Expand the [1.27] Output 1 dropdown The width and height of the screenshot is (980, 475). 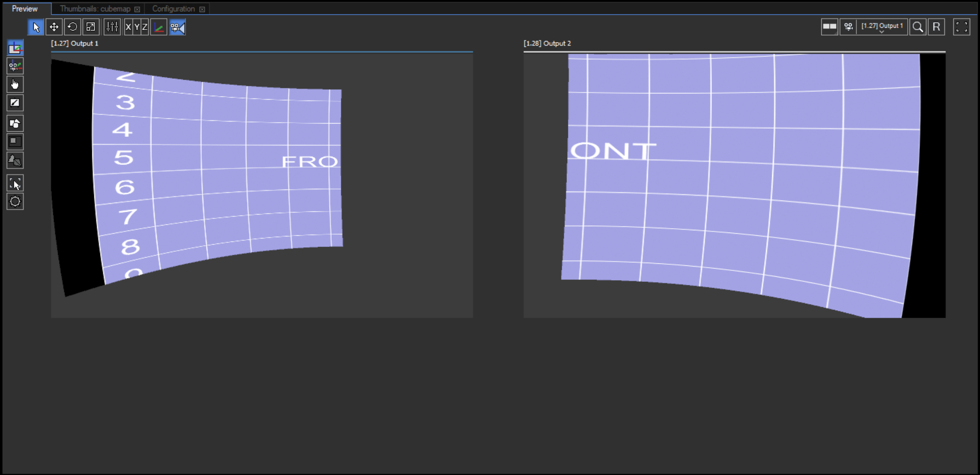tap(882, 27)
